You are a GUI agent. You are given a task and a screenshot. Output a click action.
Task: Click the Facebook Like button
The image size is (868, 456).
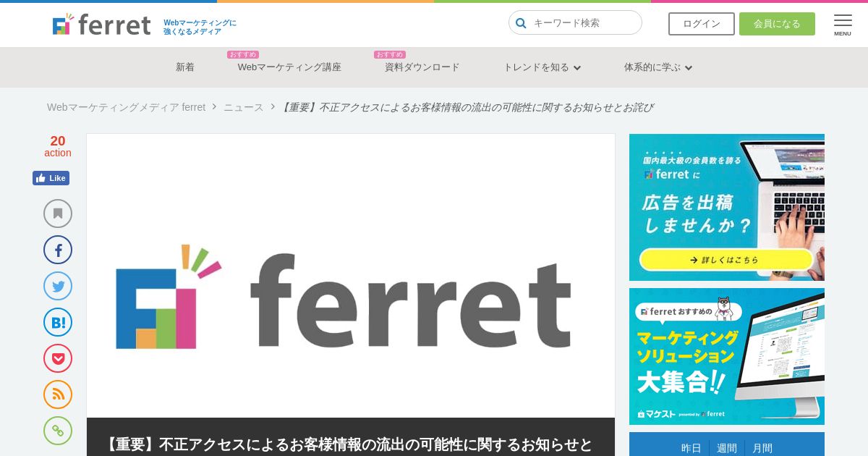[x=51, y=178]
